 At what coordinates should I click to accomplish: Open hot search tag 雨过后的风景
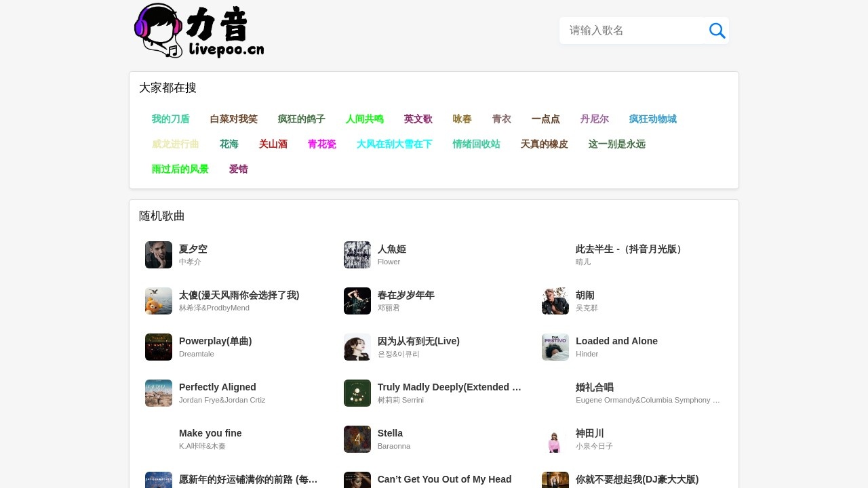pyautogui.click(x=180, y=169)
